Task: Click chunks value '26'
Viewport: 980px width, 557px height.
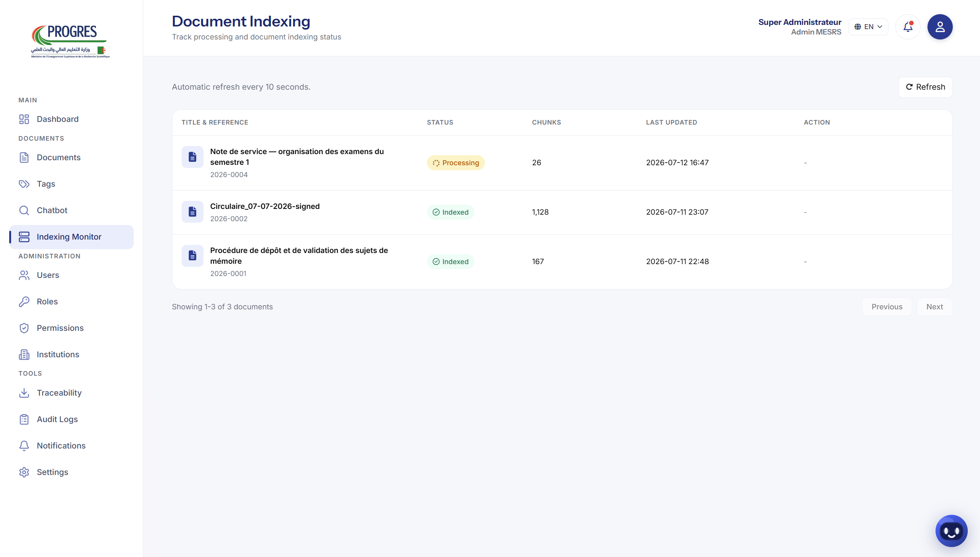Action: click(537, 163)
